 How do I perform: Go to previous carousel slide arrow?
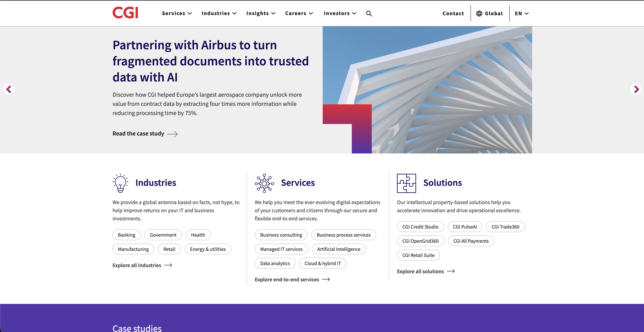[9, 89]
